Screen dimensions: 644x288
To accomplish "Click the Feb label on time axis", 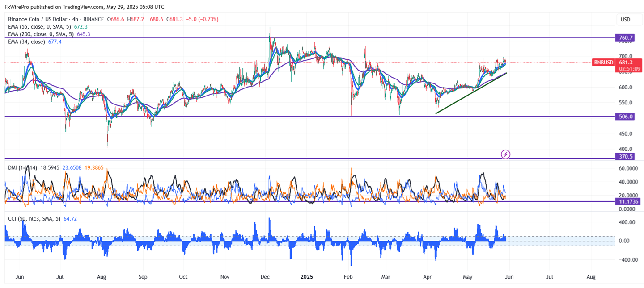I will pos(348,277).
